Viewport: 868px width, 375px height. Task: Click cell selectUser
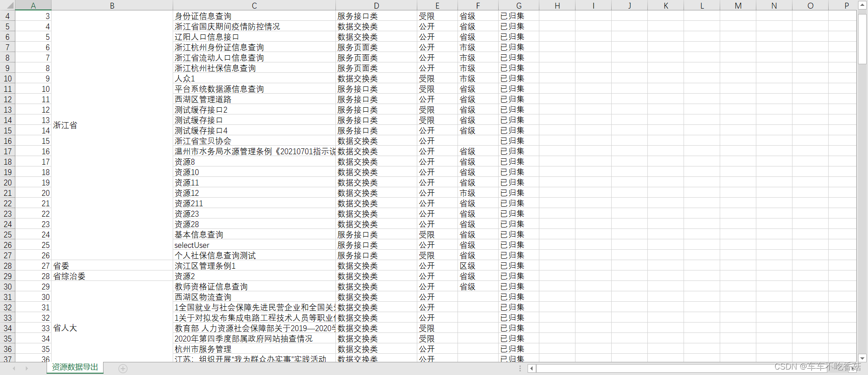click(254, 245)
